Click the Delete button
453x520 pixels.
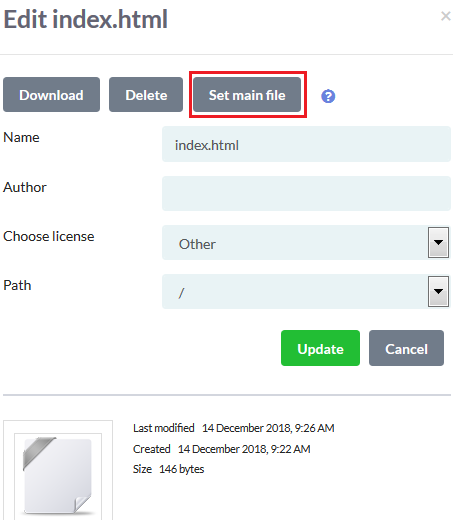pyautogui.click(x=146, y=95)
